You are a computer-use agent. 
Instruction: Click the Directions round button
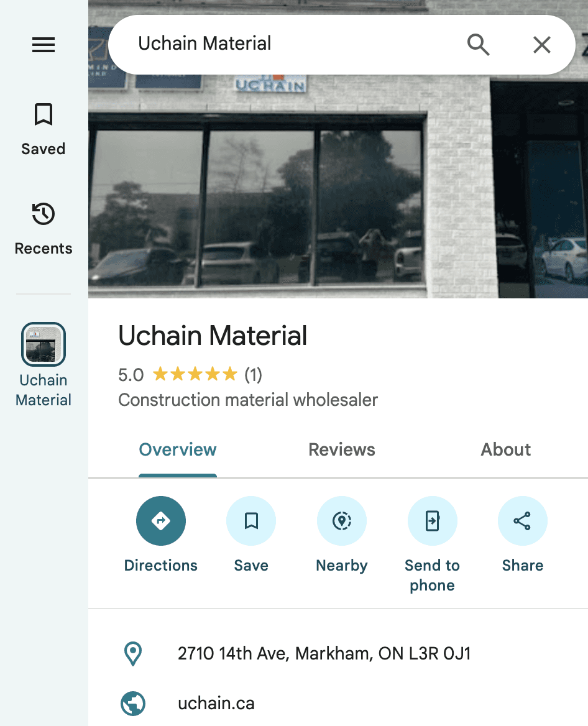160,521
